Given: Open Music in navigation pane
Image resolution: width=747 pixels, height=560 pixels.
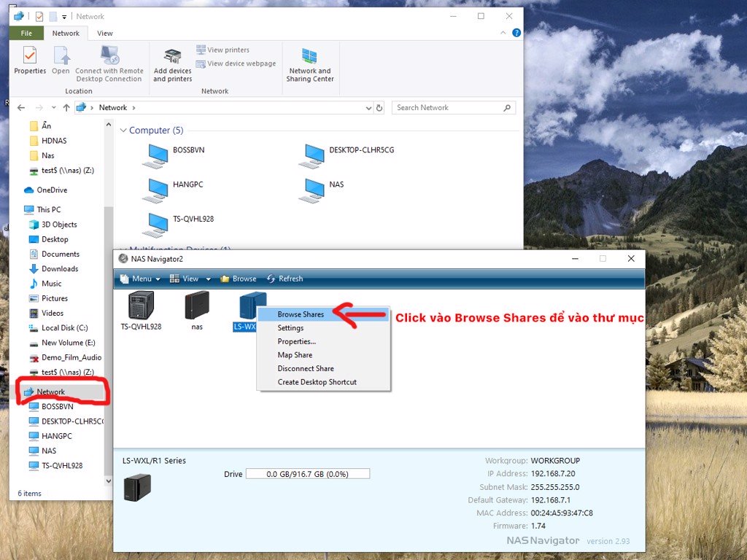Looking at the screenshot, I should [x=45, y=284].
